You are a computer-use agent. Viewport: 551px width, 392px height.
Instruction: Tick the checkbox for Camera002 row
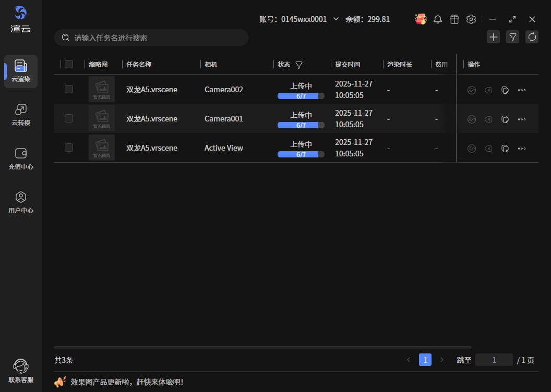(69, 89)
